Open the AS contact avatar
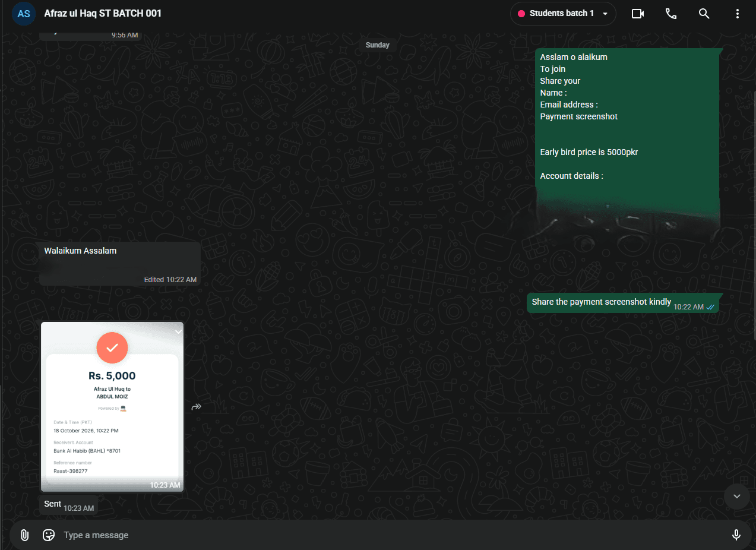This screenshot has height=550, width=756. pyautogui.click(x=24, y=14)
